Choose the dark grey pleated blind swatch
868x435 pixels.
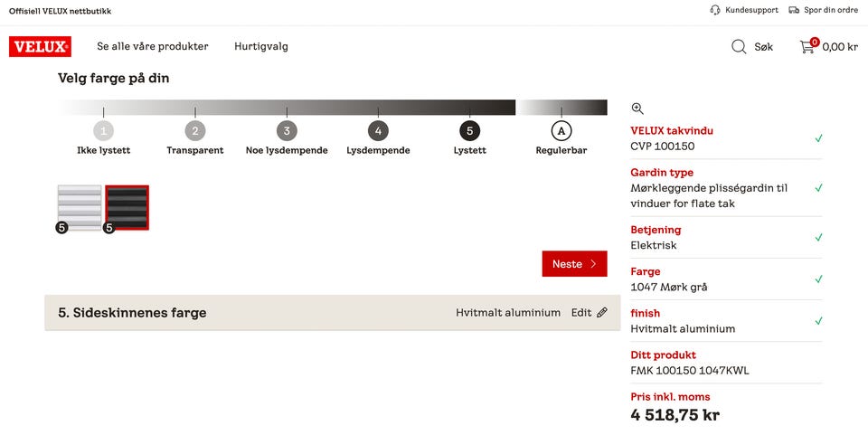pyautogui.click(x=127, y=207)
